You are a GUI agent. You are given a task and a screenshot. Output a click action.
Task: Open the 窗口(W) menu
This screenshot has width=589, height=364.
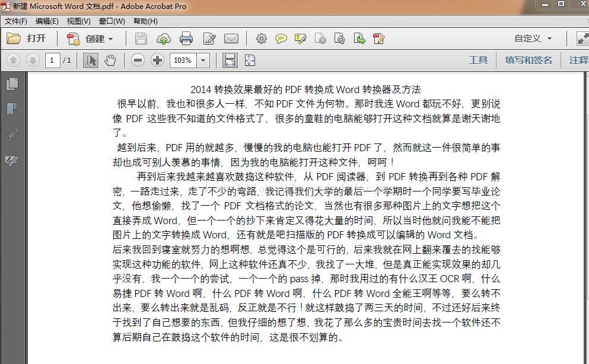click(112, 21)
